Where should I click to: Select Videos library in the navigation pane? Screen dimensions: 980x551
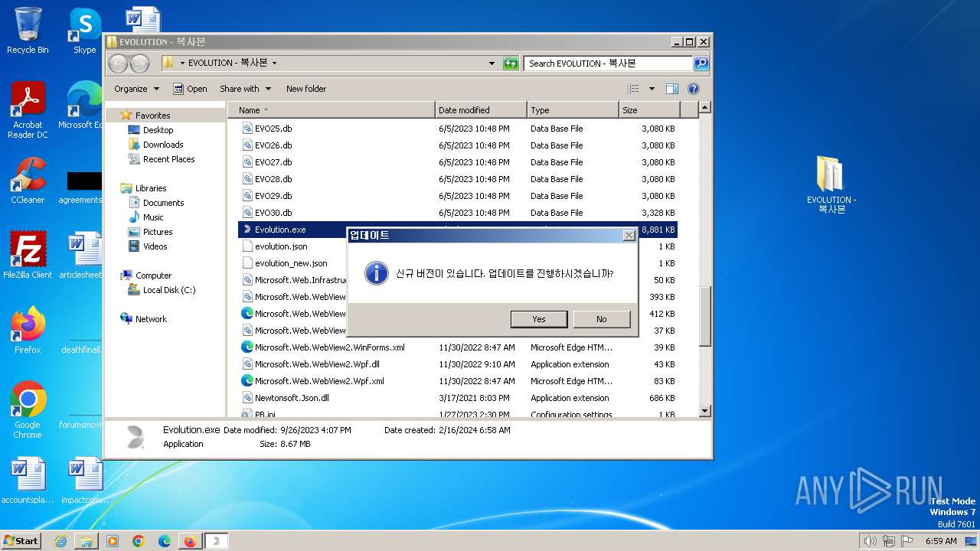point(155,246)
